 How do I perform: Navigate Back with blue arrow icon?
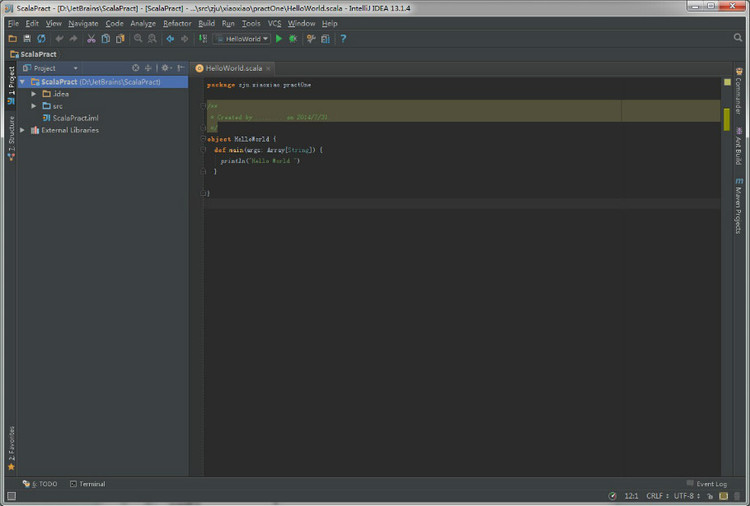coord(170,39)
